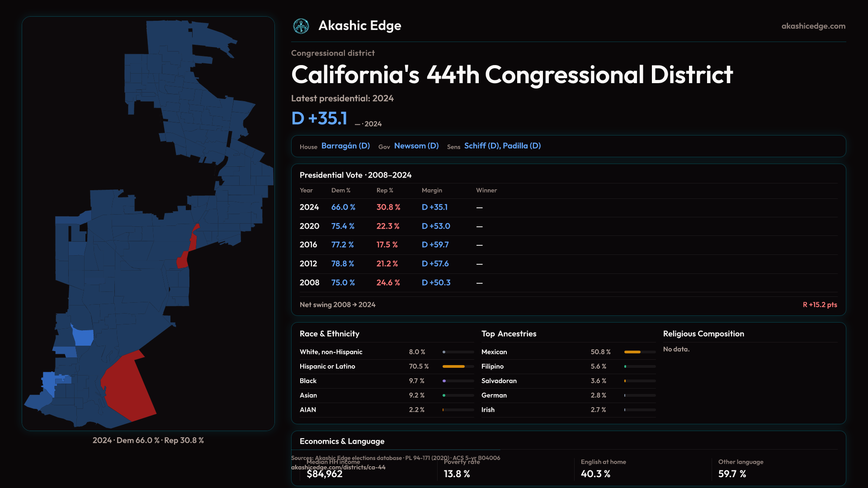
Task: Click Governor Newsom (D) name
Action: click(x=416, y=146)
